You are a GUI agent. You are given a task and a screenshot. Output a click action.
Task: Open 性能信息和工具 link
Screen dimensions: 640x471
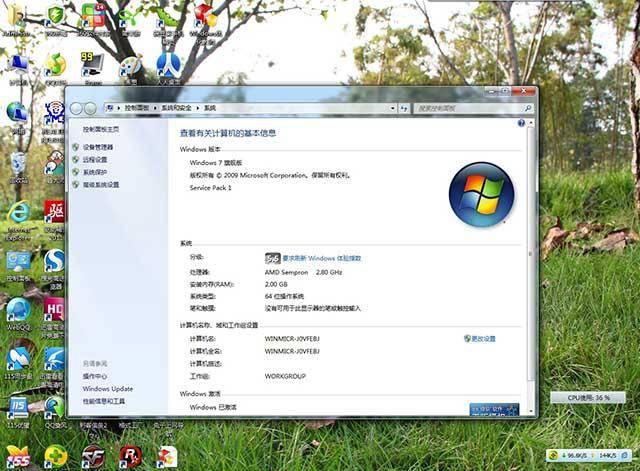[x=104, y=401]
